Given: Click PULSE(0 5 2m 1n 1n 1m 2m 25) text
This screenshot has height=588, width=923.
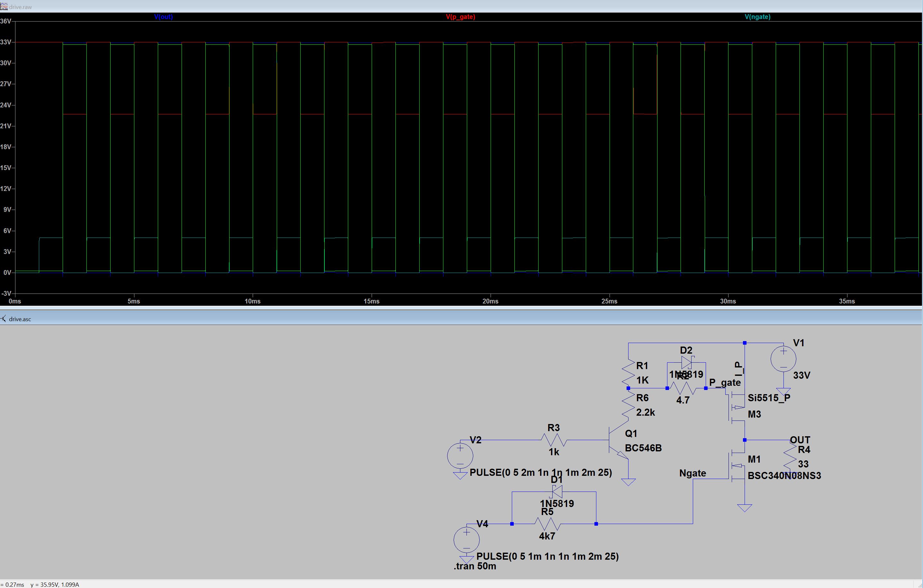Looking at the screenshot, I should tap(540, 473).
